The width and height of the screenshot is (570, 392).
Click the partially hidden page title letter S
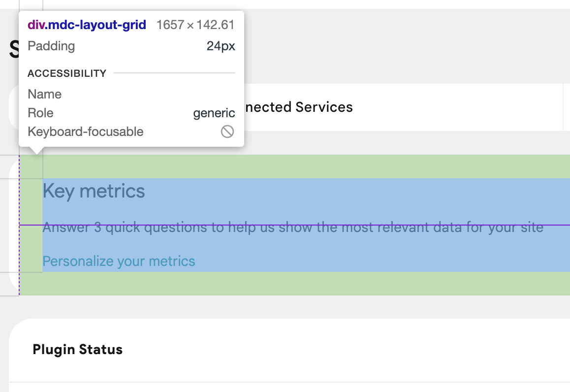pyautogui.click(x=14, y=49)
